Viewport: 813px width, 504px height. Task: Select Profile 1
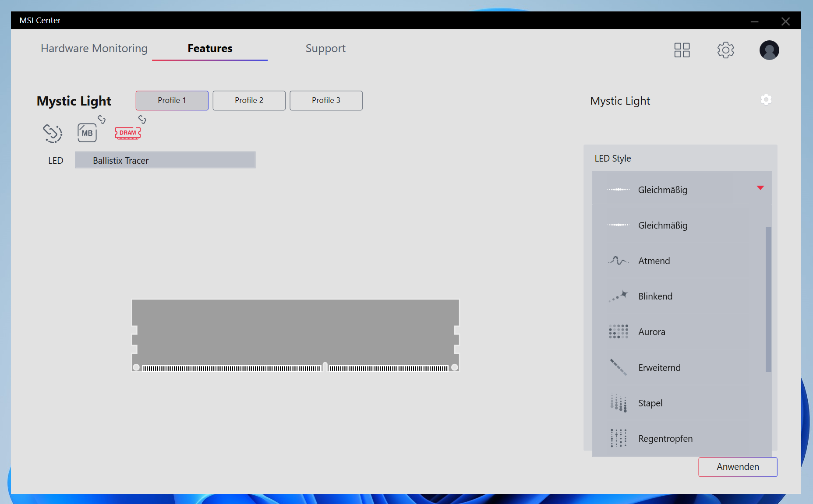pos(172,100)
